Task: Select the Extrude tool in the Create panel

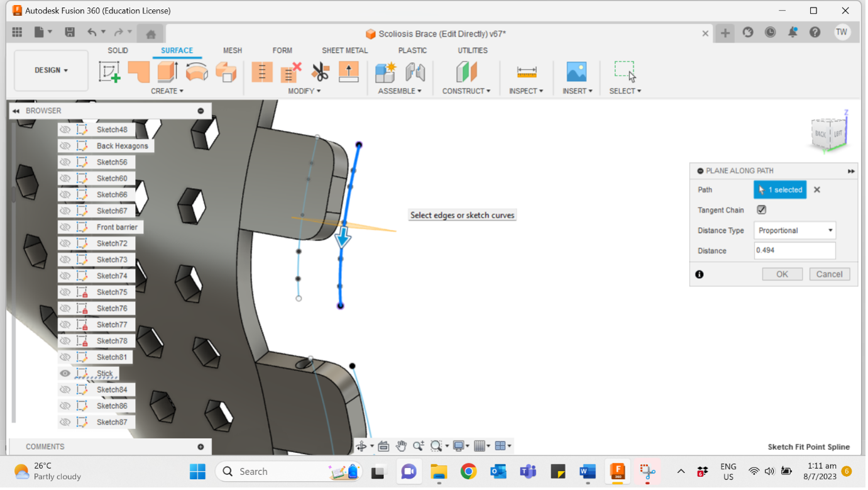Action: tap(166, 71)
